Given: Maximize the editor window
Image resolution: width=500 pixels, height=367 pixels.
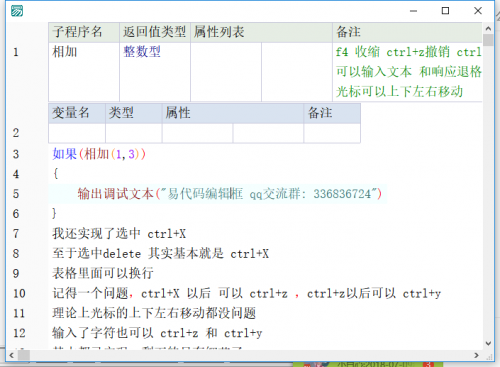Looking at the screenshot, I should tap(445, 11).
